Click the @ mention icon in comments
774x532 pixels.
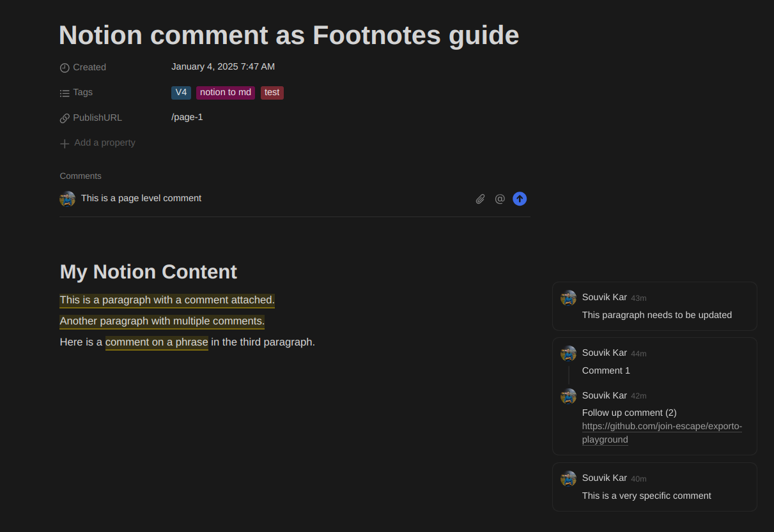point(500,199)
